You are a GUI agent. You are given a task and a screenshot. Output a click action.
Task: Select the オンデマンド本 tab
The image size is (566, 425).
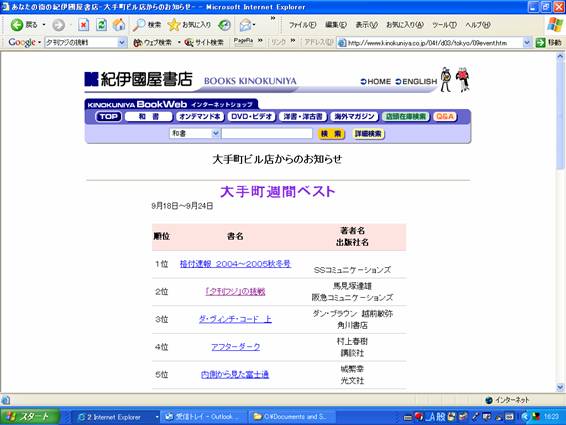click(200, 117)
